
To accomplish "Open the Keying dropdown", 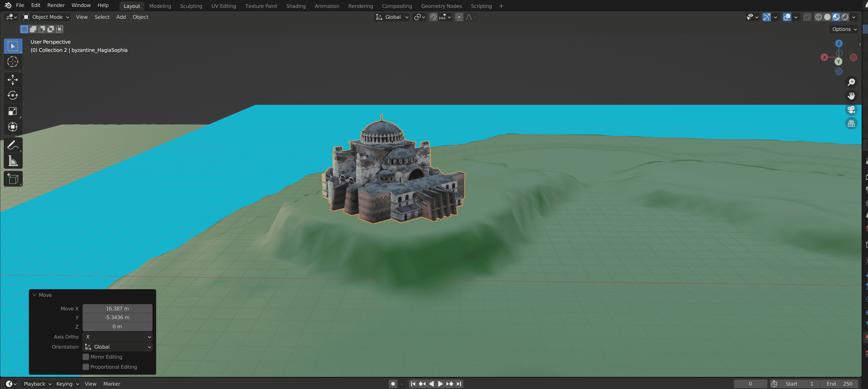I will point(67,384).
